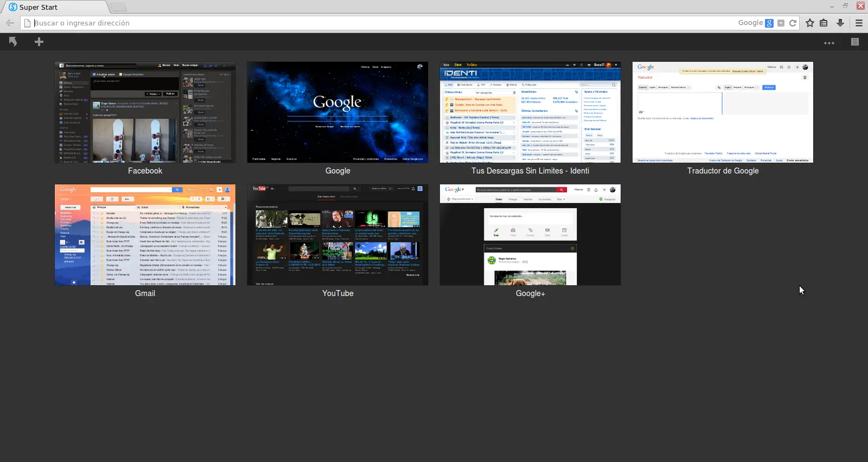Click the browser back arrow
The width and height of the screenshot is (868, 462).
[x=10, y=23]
